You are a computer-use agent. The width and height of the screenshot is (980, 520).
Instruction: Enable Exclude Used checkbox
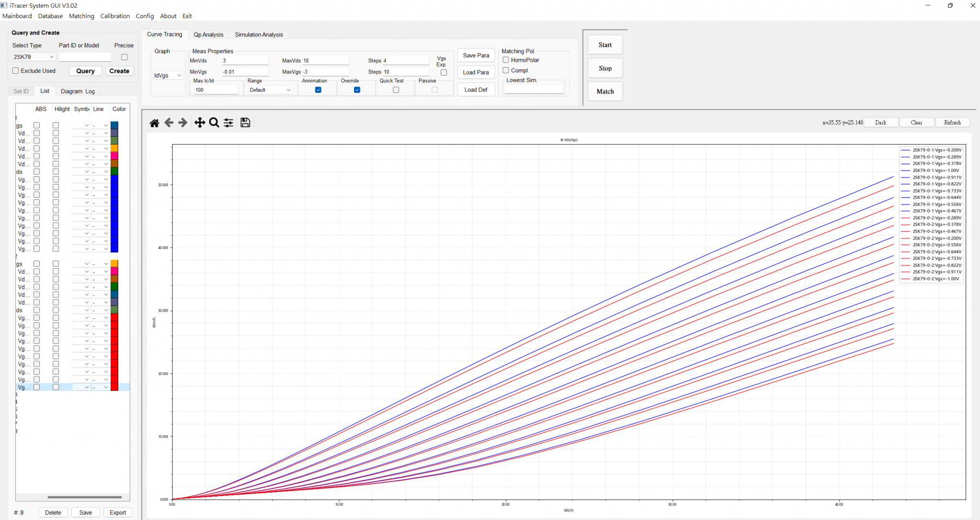[x=15, y=70]
